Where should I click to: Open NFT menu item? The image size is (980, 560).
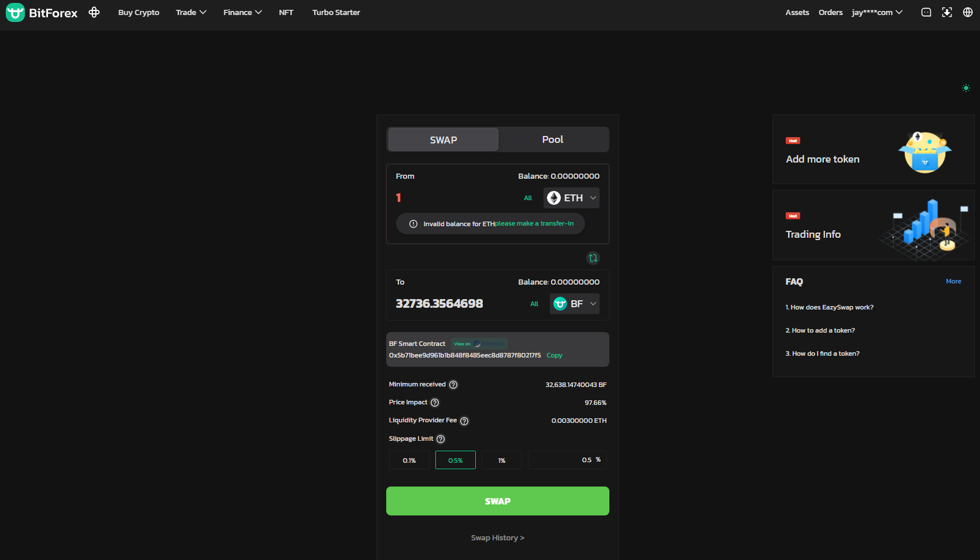286,12
